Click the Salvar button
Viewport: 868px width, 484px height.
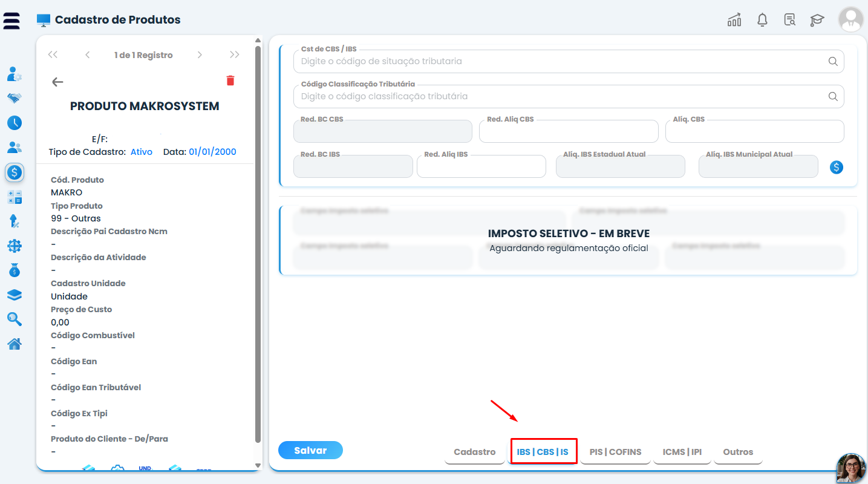tap(310, 450)
